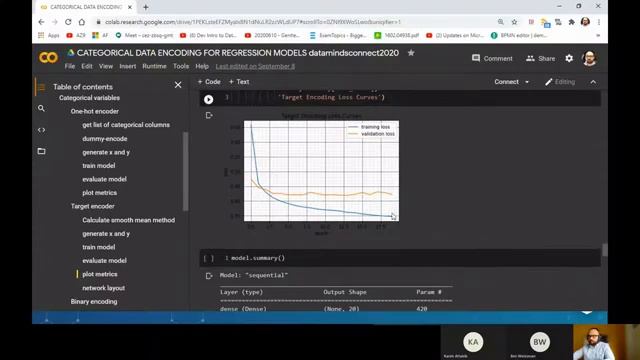Click the presenter webcam video tile

(x=606, y=342)
